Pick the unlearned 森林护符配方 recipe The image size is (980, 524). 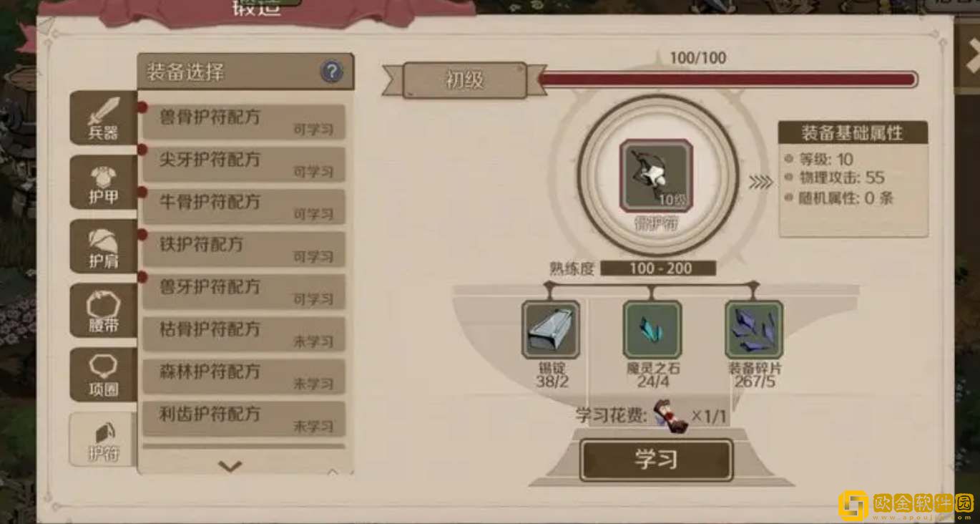(244, 377)
